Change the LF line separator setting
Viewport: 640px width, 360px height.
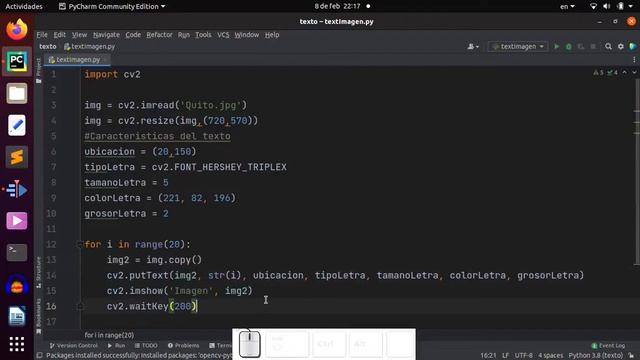[505, 356]
